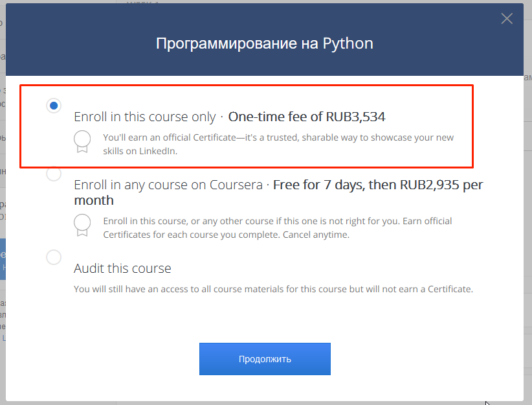Choose the "Enroll in any course on Coursera" radio button
Screen dimensions: 532x405
[x=54, y=174]
